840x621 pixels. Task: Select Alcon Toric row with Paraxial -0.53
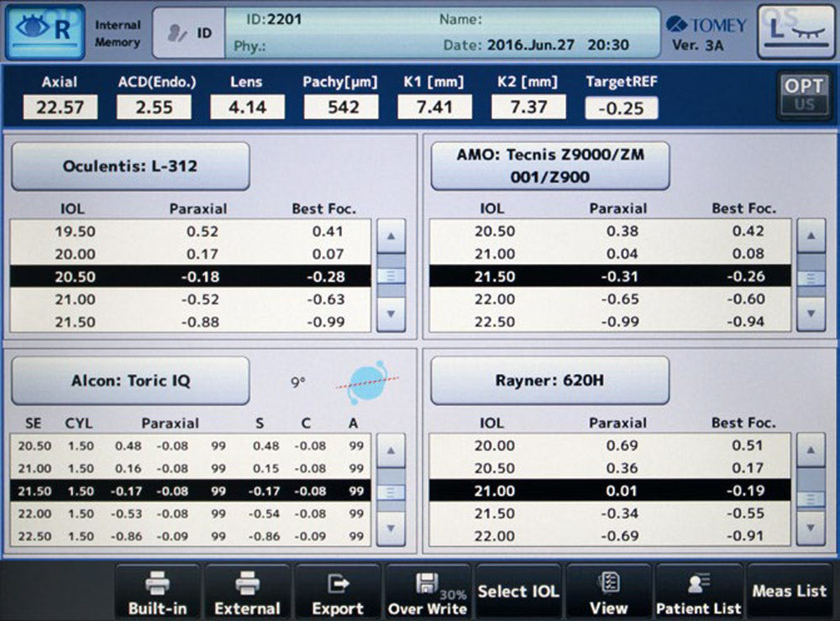click(x=190, y=513)
